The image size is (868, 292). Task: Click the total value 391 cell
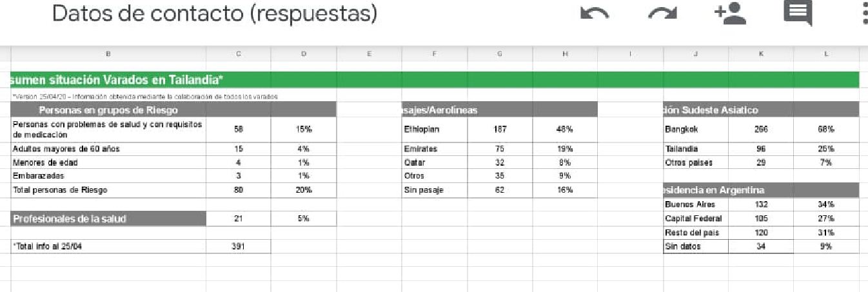pos(239,246)
